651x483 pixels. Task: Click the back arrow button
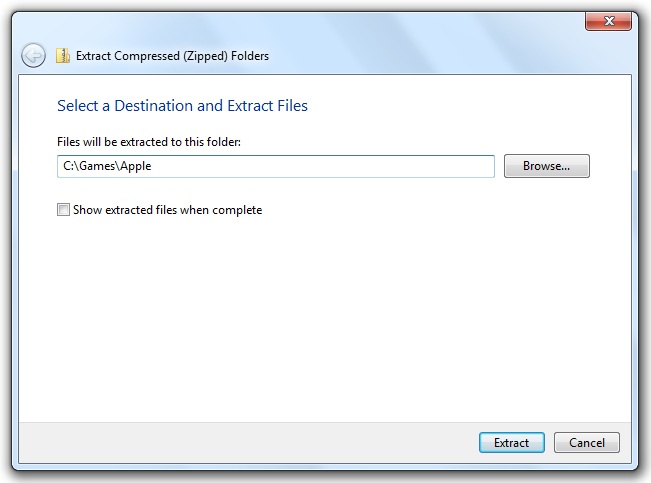(x=33, y=55)
